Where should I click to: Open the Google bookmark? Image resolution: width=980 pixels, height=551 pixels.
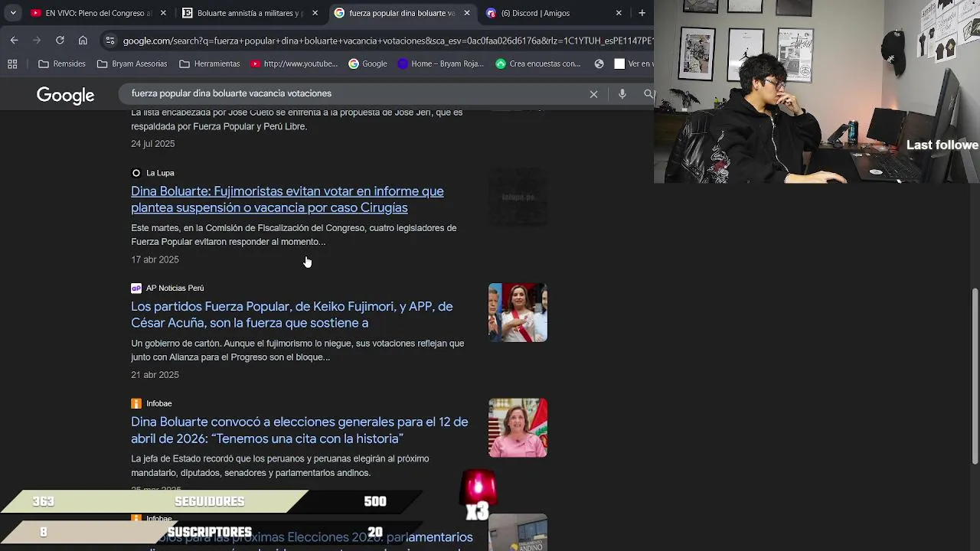tap(367, 64)
